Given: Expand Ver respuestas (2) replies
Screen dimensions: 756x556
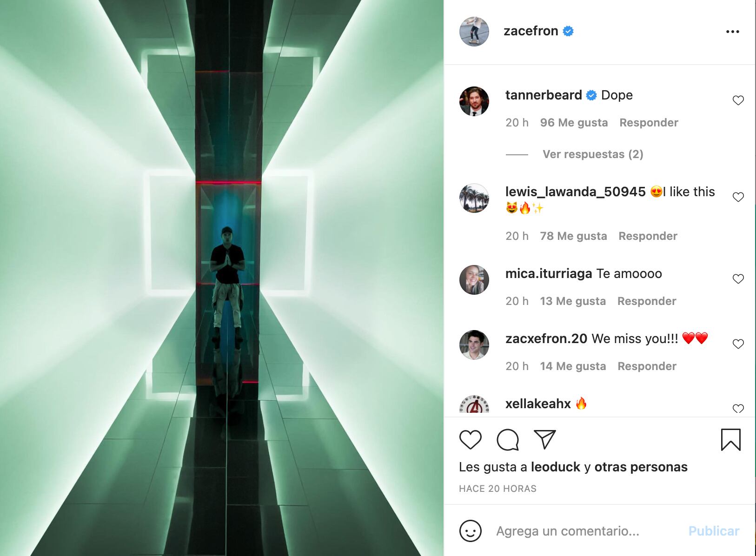Looking at the screenshot, I should coord(593,154).
